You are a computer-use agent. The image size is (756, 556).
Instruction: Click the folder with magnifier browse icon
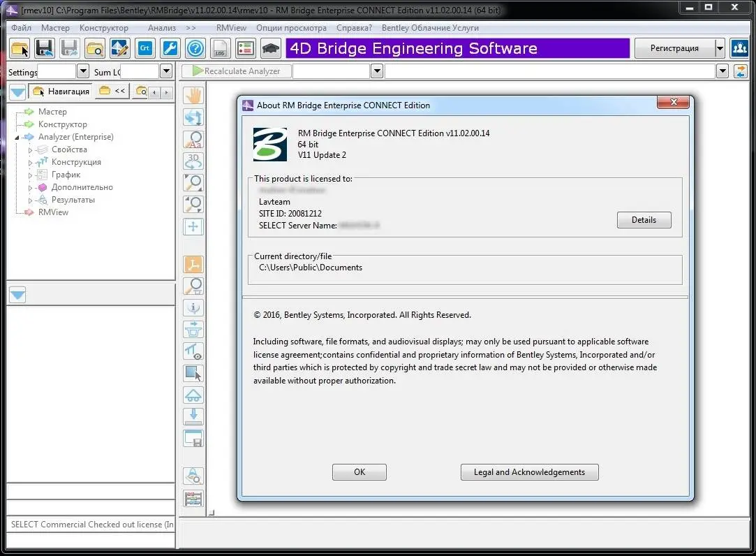[x=94, y=48]
